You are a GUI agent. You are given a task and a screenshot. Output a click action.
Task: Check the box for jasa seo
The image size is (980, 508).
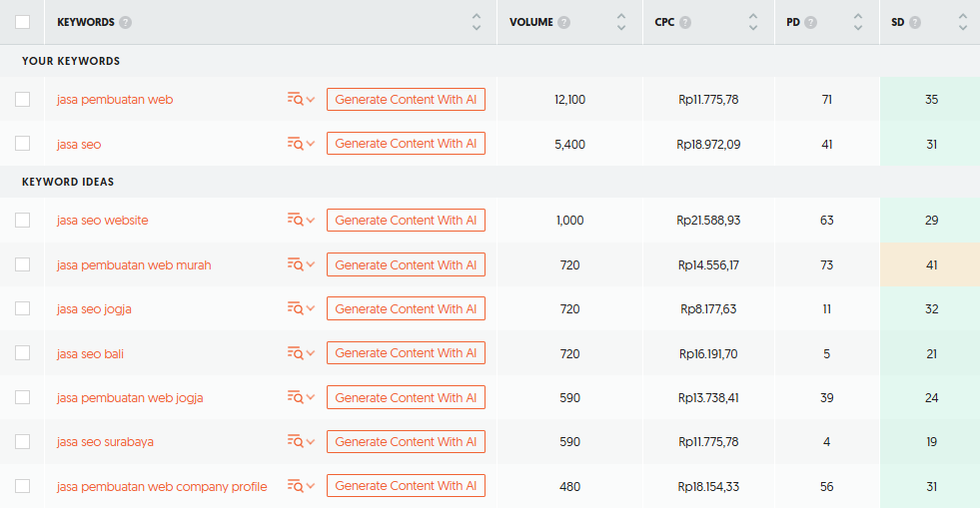22,144
